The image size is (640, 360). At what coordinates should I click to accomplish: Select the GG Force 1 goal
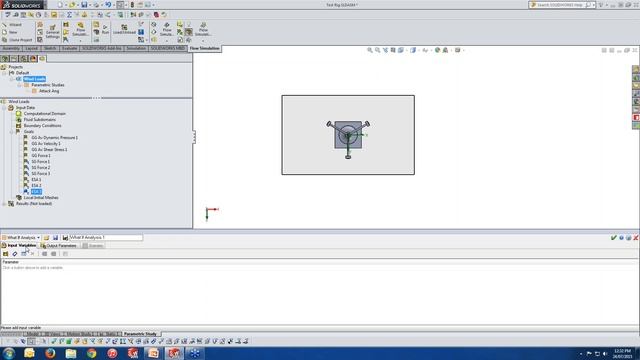coord(41,156)
